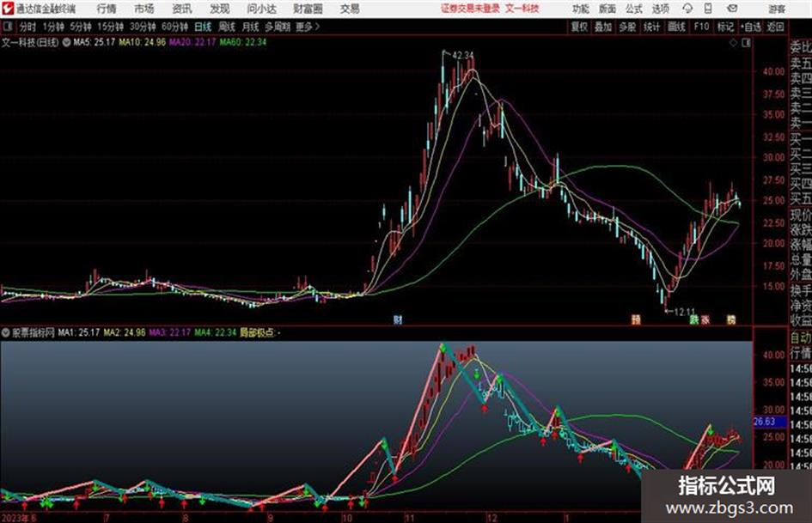The image size is (812, 523).
Task: Open the 问小达 menu
Action: pos(261,9)
